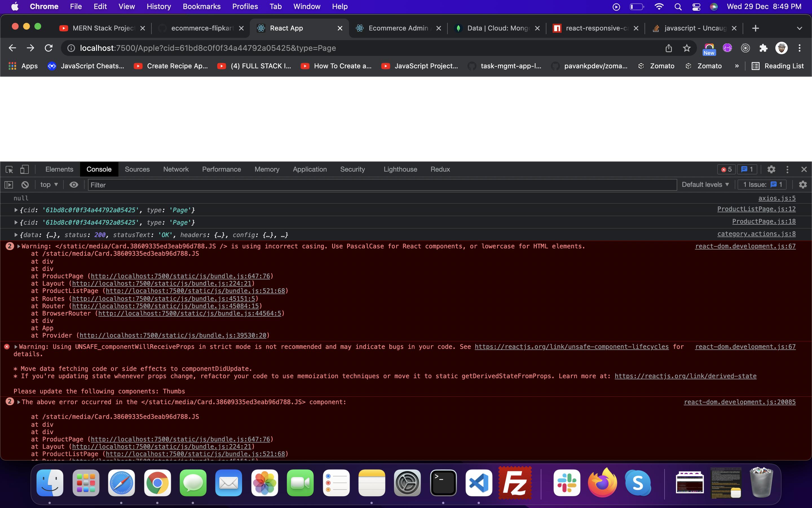812x508 pixels.
Task: Switch to the Elements tab
Action: (59, 169)
